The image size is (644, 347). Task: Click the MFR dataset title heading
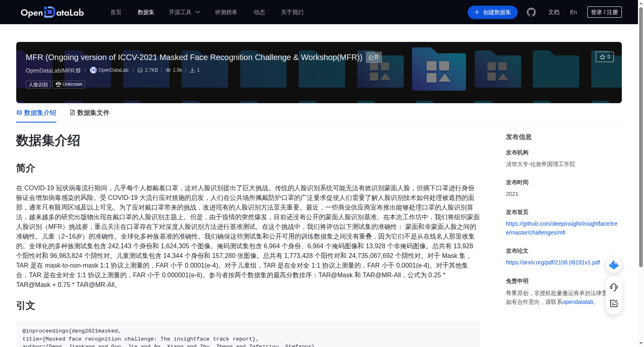point(194,57)
